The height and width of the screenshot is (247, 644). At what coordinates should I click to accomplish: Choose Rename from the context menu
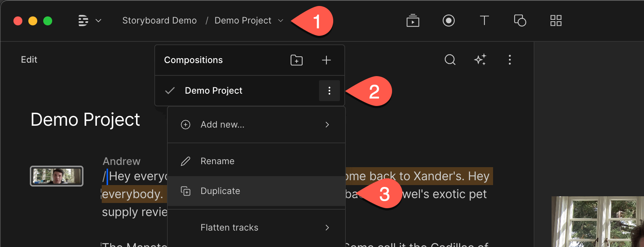coord(256,161)
